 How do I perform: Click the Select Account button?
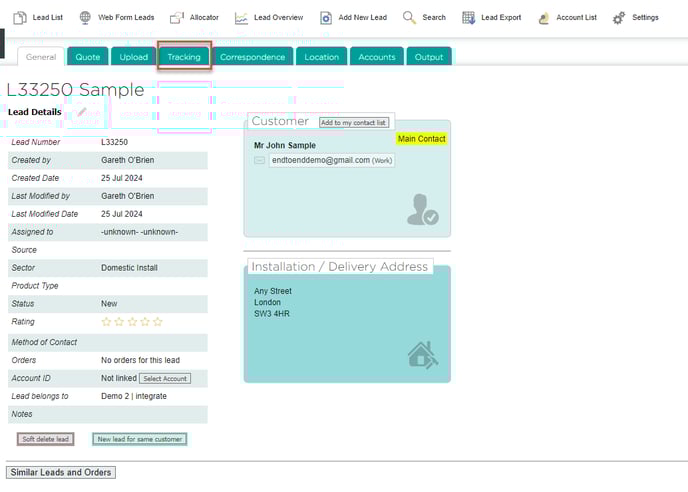point(164,379)
